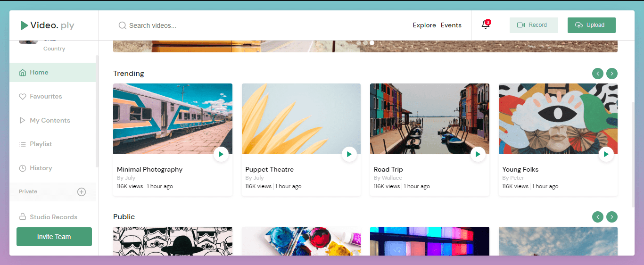Go to previous Trending videos
Image resolution: width=644 pixels, height=265 pixels.
[598, 74]
